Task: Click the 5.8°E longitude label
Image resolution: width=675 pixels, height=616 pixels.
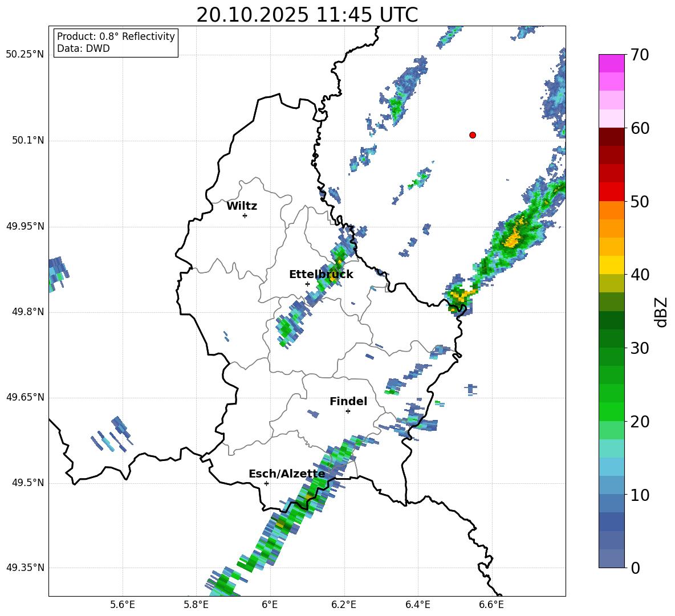Action: coord(196,605)
